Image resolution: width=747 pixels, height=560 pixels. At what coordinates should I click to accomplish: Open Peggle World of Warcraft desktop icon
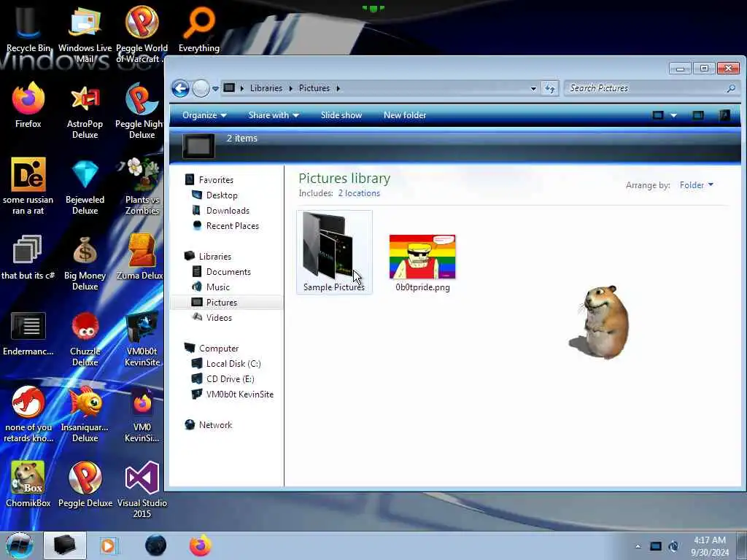tap(142, 34)
